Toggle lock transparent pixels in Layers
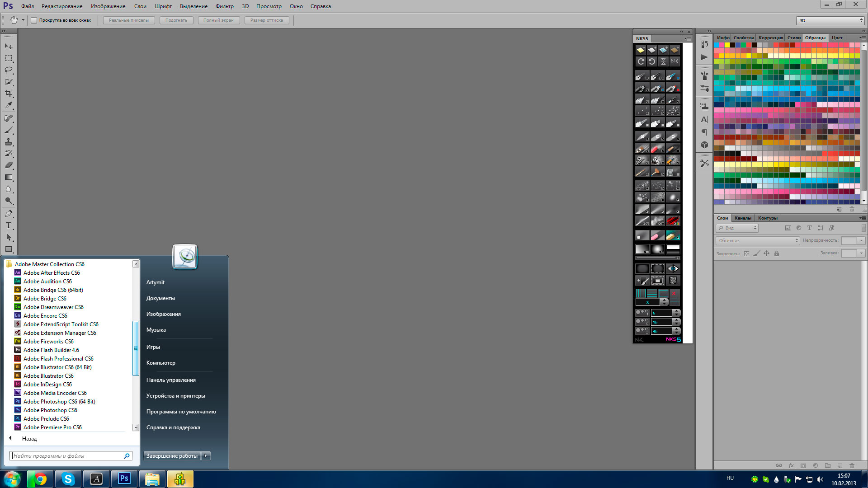 coord(746,253)
